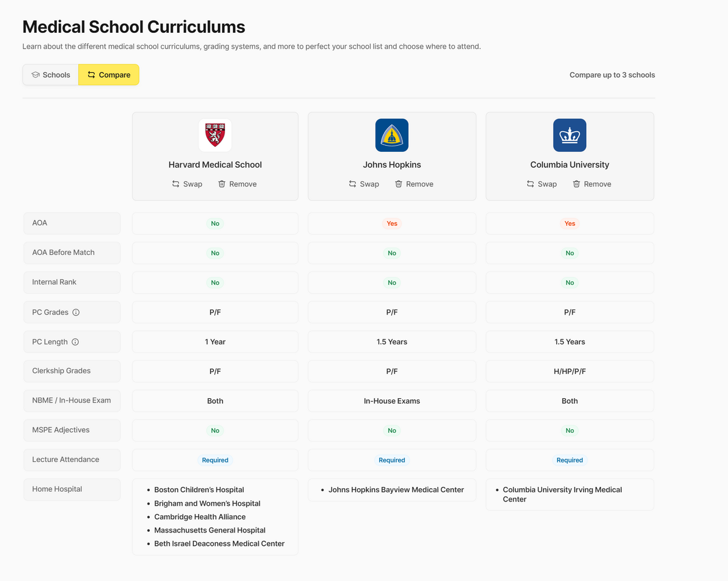Click the Johns Hopkins dome logo

(x=392, y=135)
